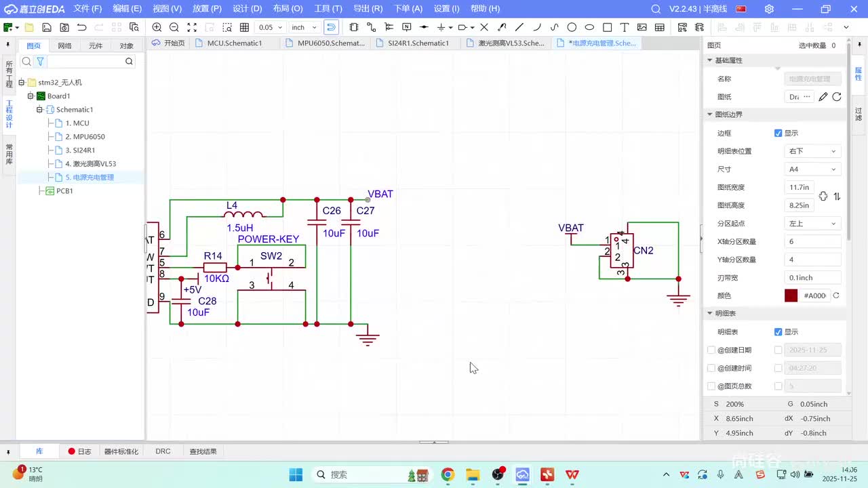This screenshot has width=868, height=488.
Task: Select the Wire drawing tool
Action: [x=371, y=27]
